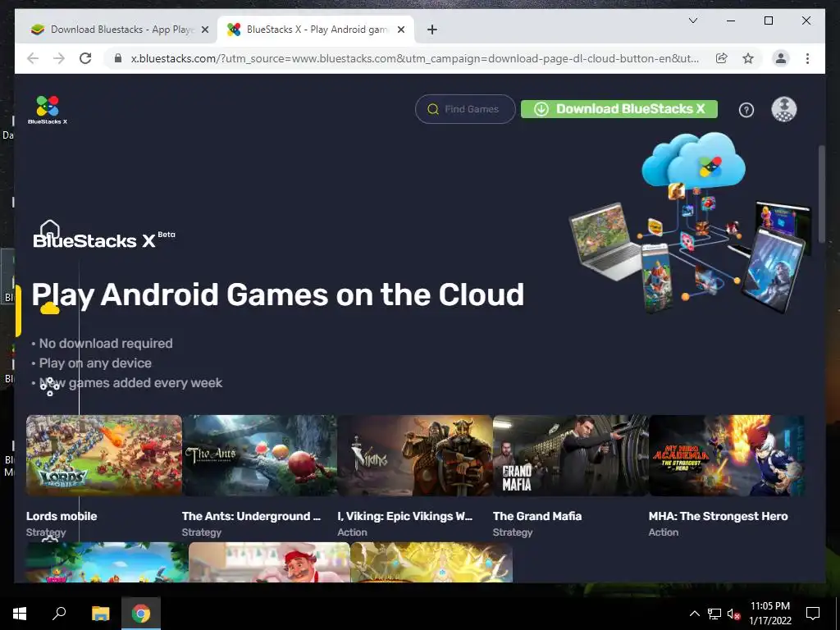The width and height of the screenshot is (840, 630).
Task: Click 'Action' label under MHA: The Strongest Hero
Action: 663,532
